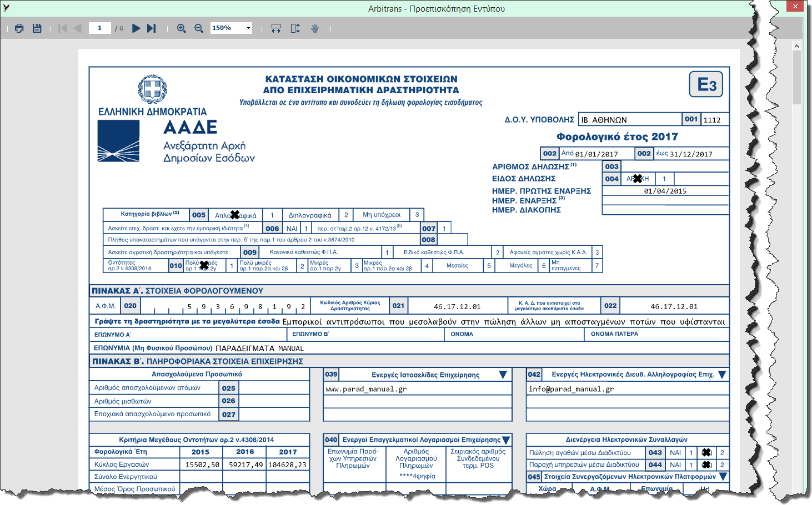
Task: Click the email info@parad_manual.gr
Action: pyautogui.click(x=571, y=390)
